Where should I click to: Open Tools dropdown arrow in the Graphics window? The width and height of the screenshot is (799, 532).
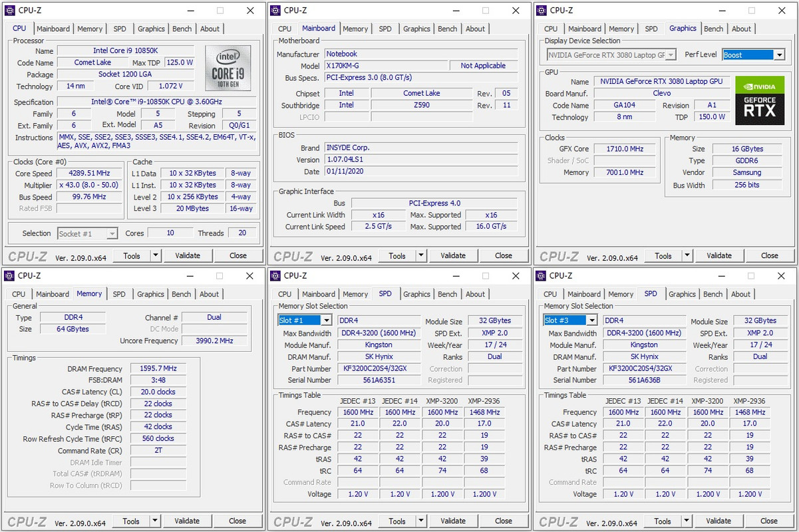click(x=687, y=255)
